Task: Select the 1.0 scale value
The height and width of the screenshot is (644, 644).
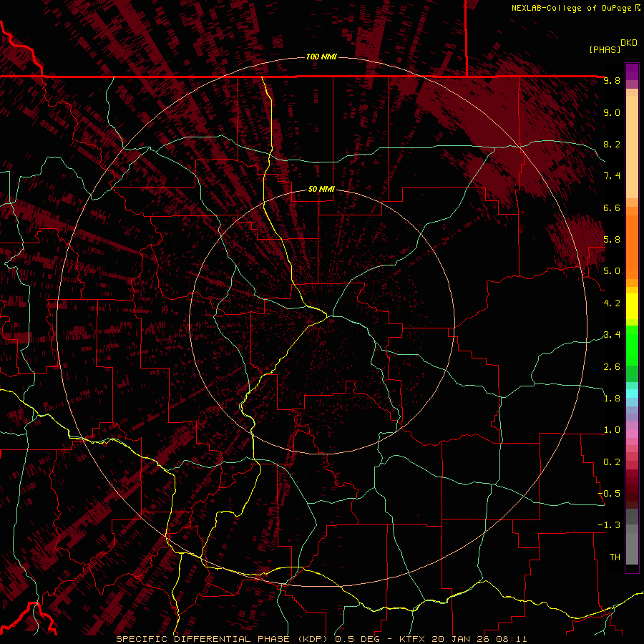Action: [612, 430]
